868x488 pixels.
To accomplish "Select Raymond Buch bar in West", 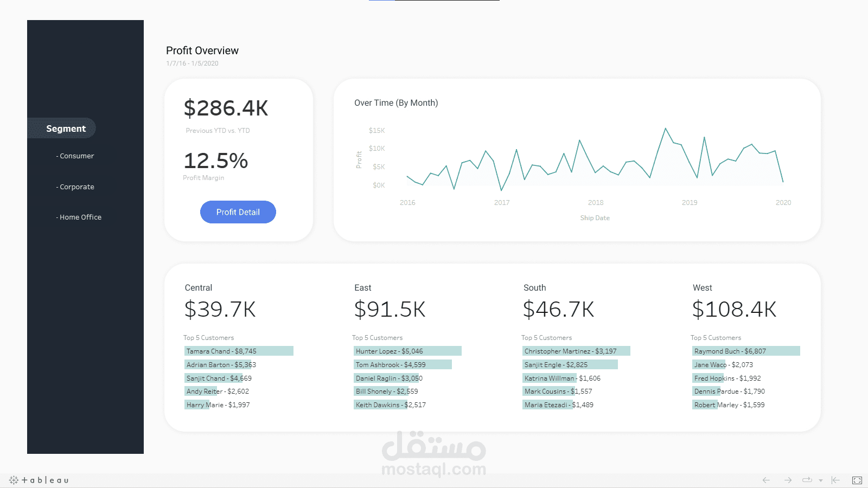I will tap(746, 351).
